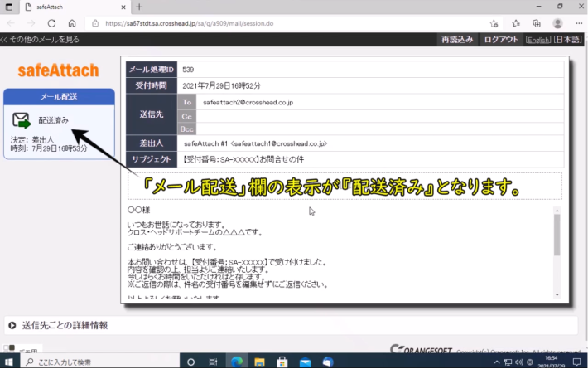The height and width of the screenshot is (369, 588).
Task: Open a new browser tab
Action: [x=139, y=7]
